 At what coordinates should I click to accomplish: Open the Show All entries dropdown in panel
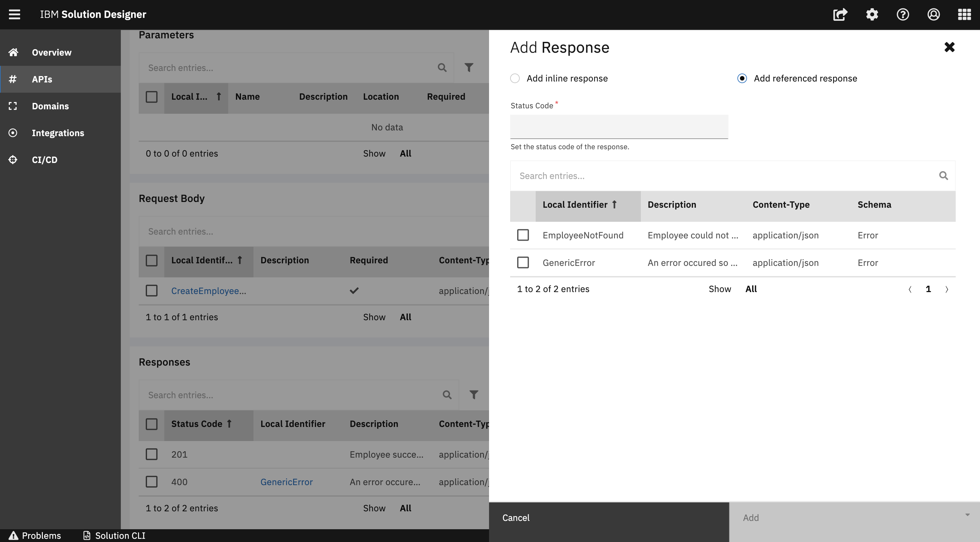(x=751, y=289)
